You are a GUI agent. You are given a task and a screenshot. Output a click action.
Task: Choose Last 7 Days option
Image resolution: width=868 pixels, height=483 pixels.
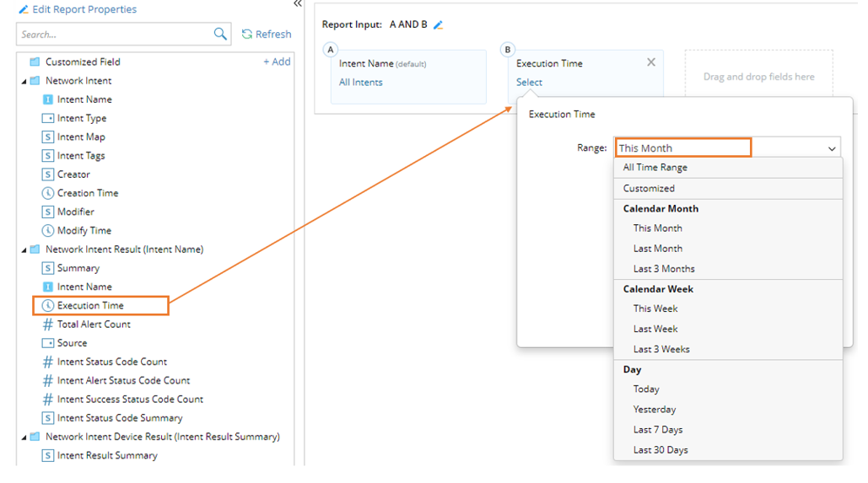tap(728, 430)
